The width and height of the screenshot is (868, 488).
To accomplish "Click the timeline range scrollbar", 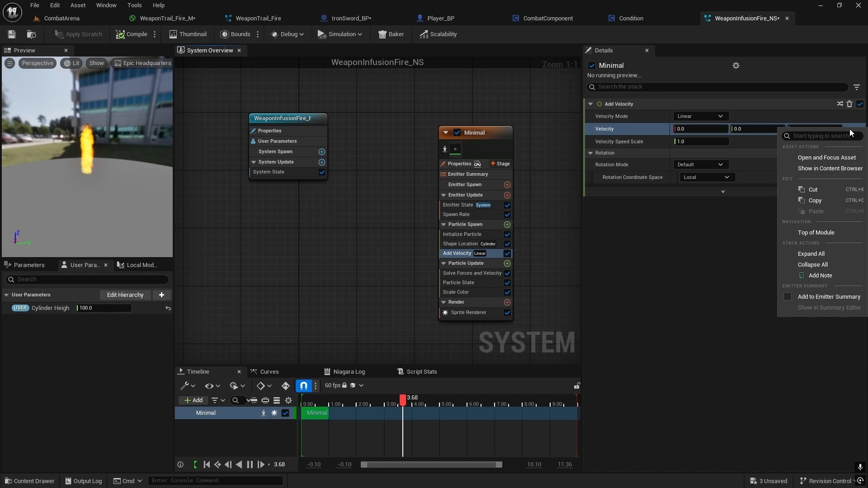I will [x=431, y=465].
